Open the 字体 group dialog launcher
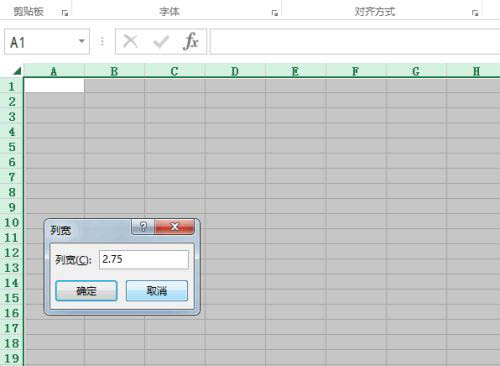 pos(275,13)
